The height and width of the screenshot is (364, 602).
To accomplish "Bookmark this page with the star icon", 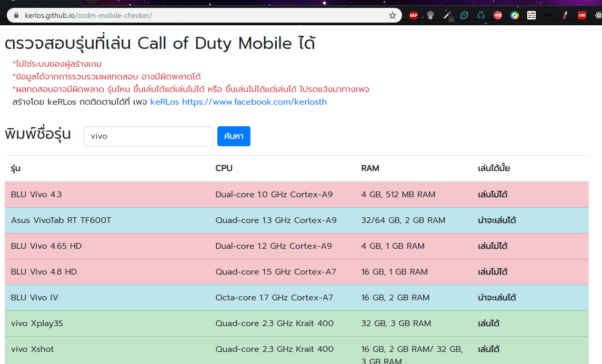I will tap(393, 15).
